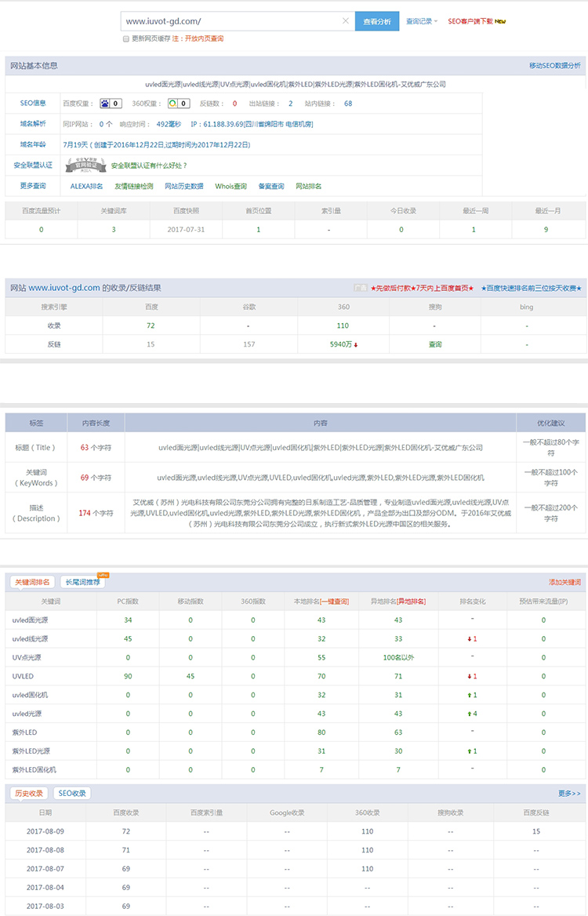Click the keyword UV点光源
The height and width of the screenshot is (916, 588).
click(x=27, y=658)
